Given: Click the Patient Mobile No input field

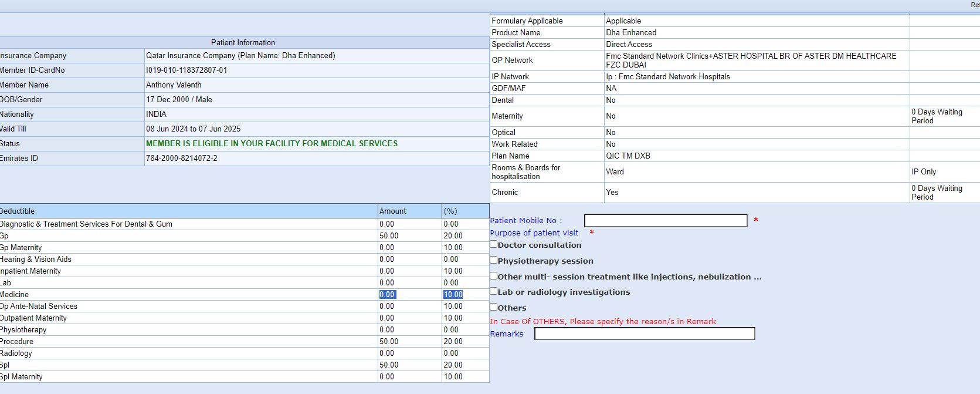Looking at the screenshot, I should point(665,220).
